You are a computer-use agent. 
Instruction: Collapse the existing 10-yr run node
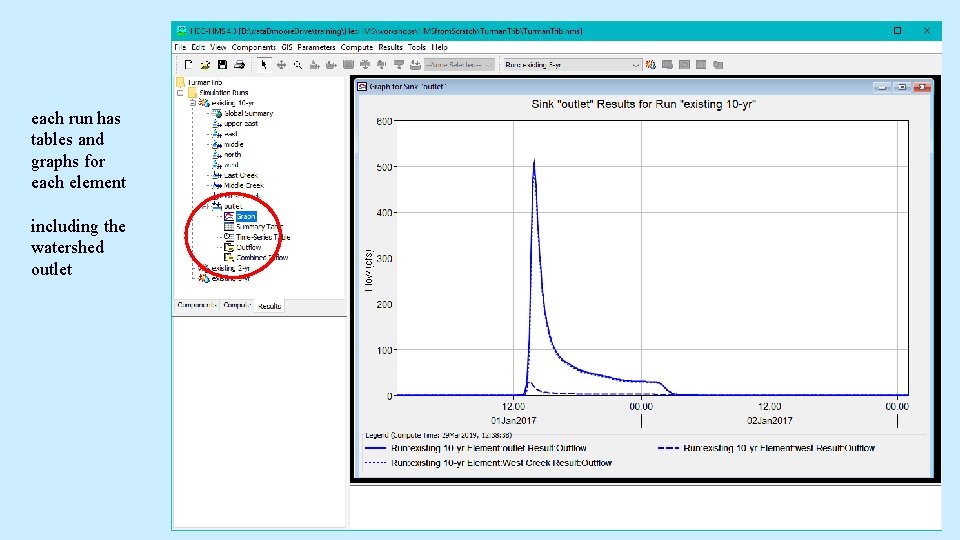click(193, 103)
